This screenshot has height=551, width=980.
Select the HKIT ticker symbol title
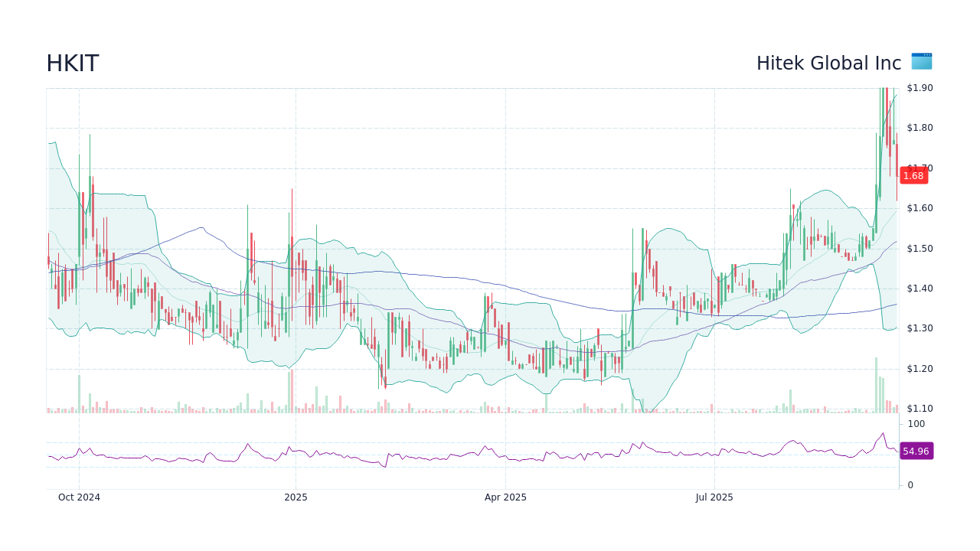tap(73, 64)
